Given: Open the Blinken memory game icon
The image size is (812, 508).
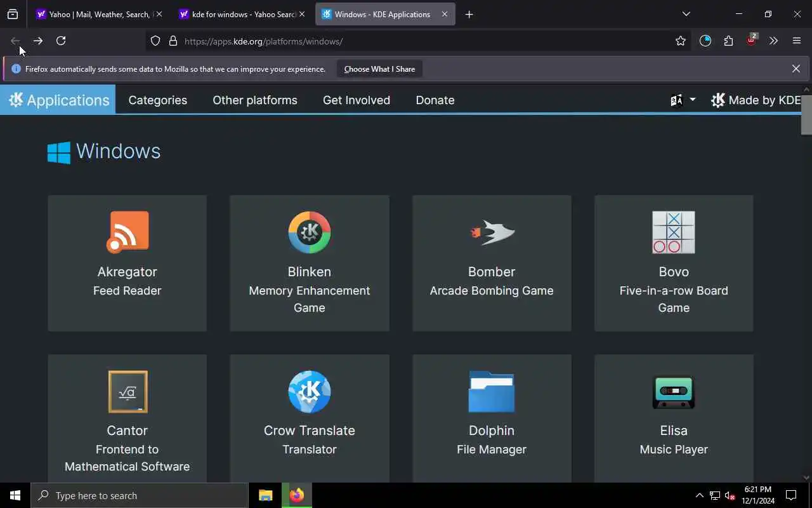Looking at the screenshot, I should 310,232.
